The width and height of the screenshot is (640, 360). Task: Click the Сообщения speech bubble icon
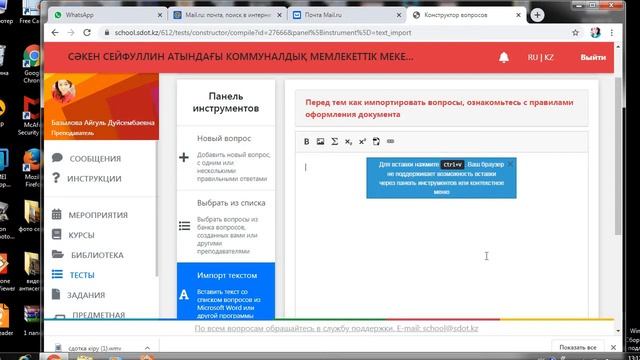57,158
